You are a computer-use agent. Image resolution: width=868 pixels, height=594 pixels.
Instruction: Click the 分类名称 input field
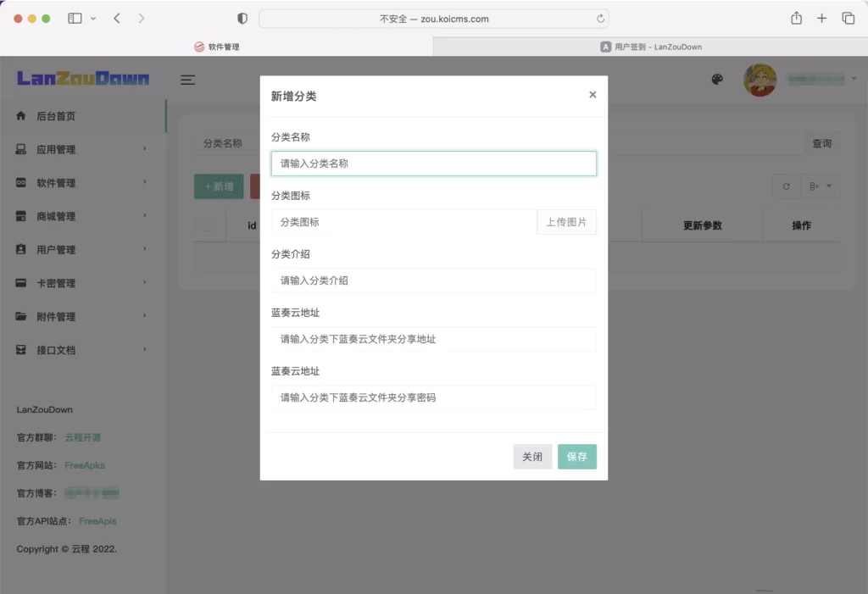[x=433, y=163]
